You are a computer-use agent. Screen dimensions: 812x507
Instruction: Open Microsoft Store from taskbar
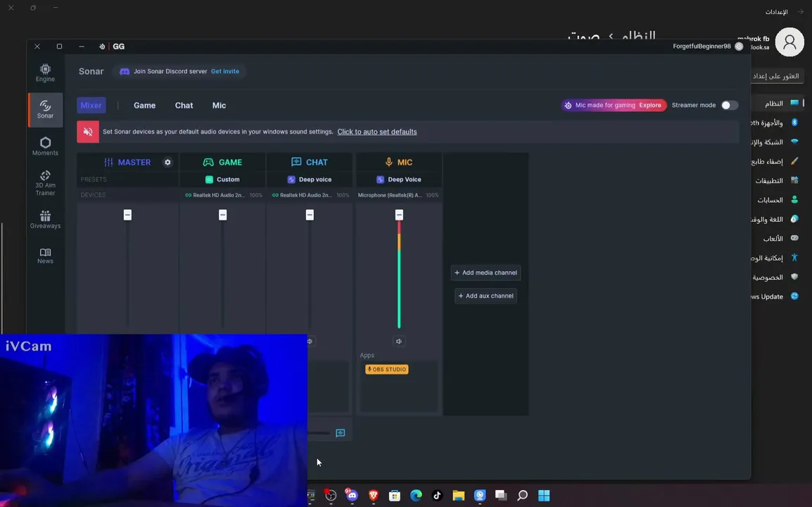(x=395, y=496)
